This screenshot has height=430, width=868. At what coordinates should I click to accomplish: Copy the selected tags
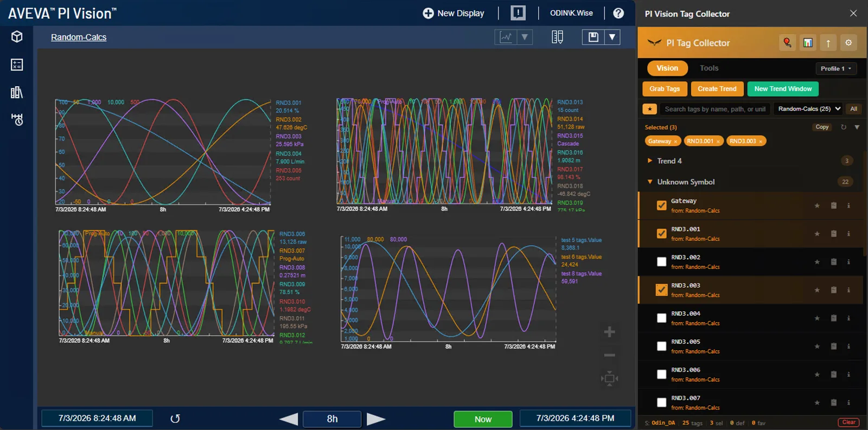point(822,127)
